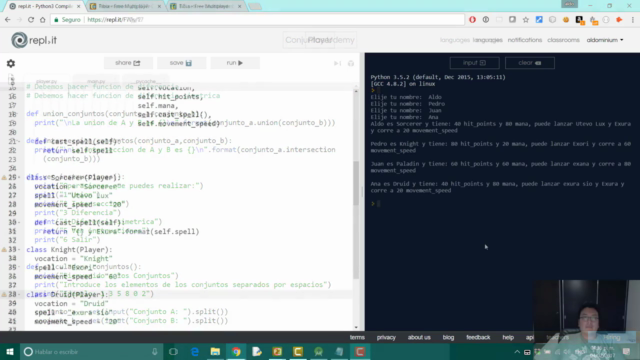Open the feedback footer link
This screenshot has width=640, height=360.
[478, 338]
